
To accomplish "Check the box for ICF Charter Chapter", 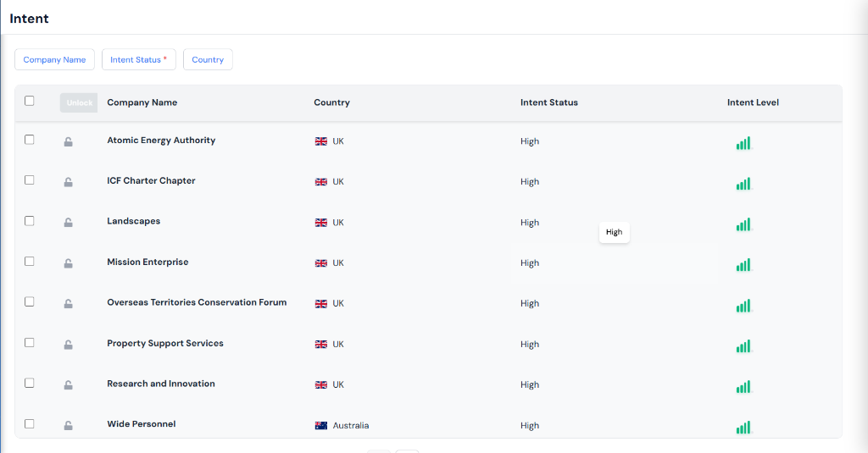I will point(30,180).
